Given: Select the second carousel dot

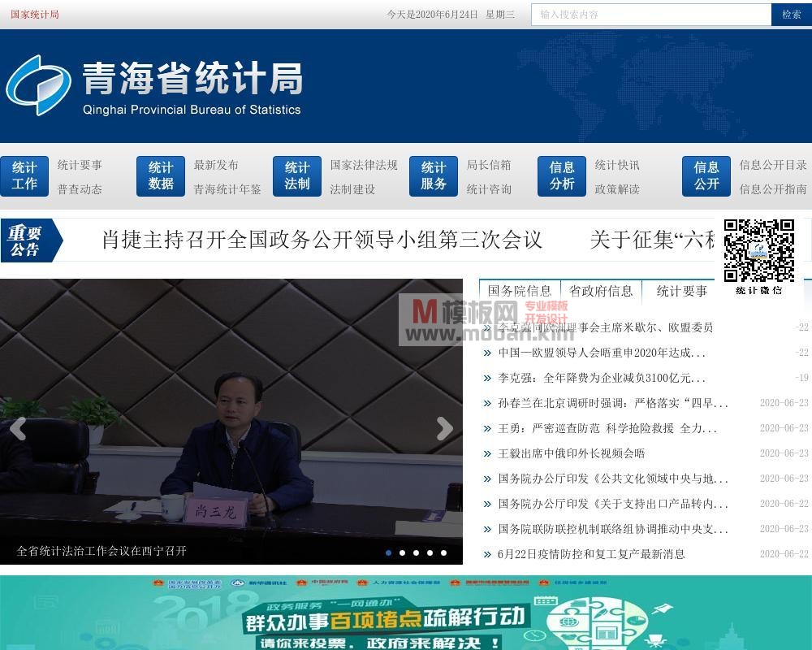Looking at the screenshot, I should click(x=403, y=552).
